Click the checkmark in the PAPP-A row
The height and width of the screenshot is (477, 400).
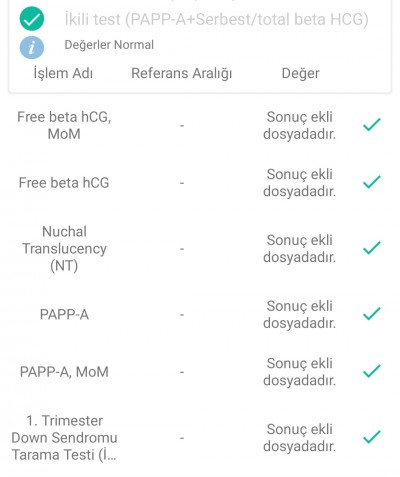[372, 314]
